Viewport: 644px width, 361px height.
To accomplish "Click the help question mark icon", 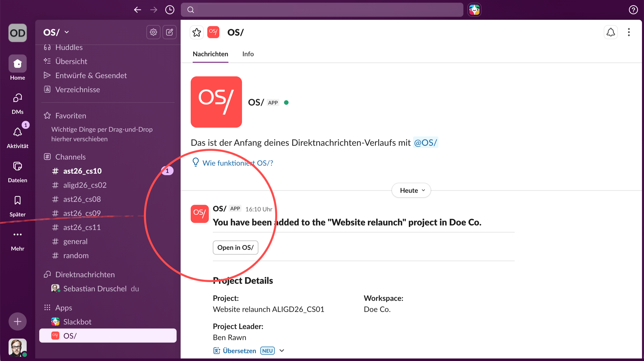I will 633,10.
